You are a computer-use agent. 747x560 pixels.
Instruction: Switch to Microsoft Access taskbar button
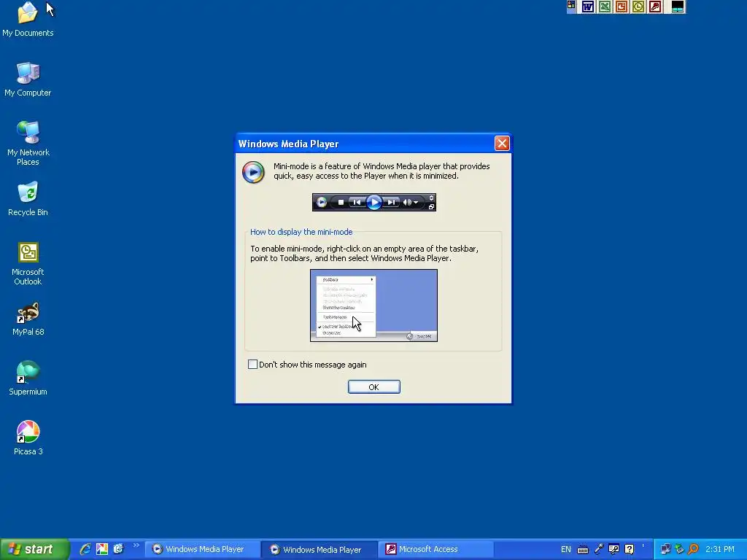(x=436, y=549)
